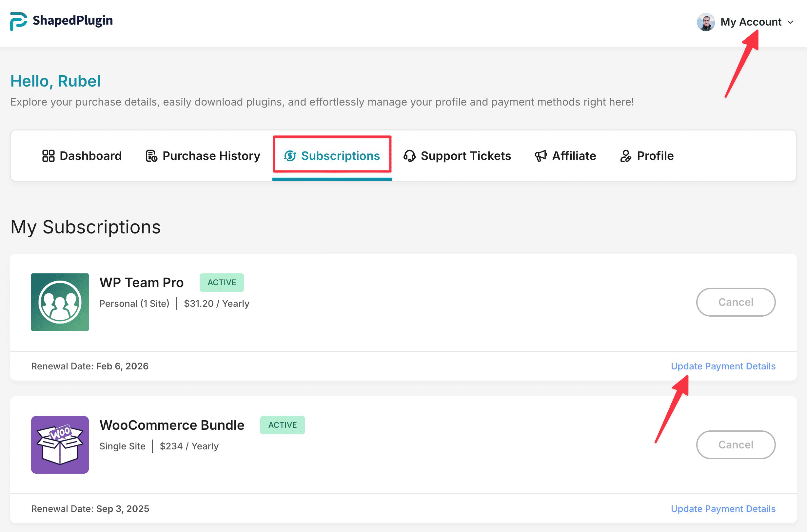Click the WooCommerce Bundle box thumbnail

tap(60, 445)
